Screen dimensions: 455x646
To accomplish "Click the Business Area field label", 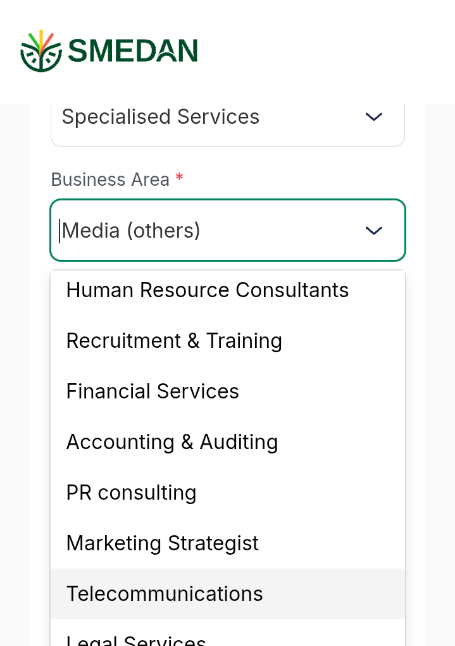I will (110, 180).
